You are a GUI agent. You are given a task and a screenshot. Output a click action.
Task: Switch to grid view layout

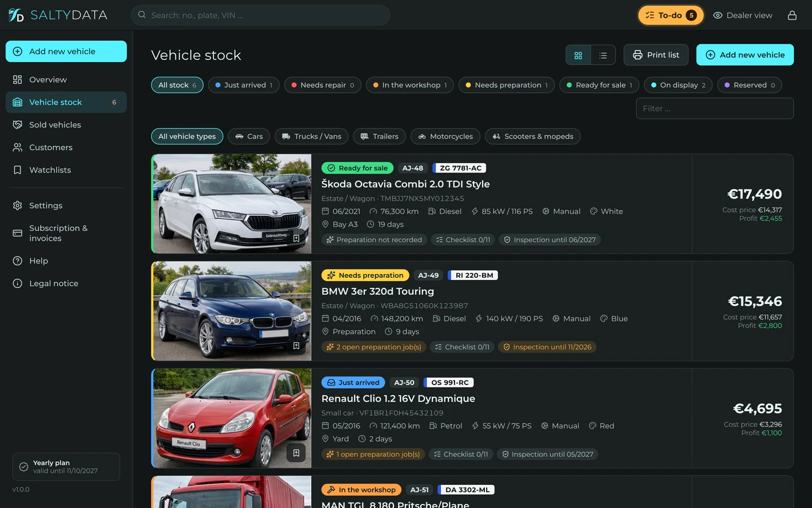click(x=578, y=55)
